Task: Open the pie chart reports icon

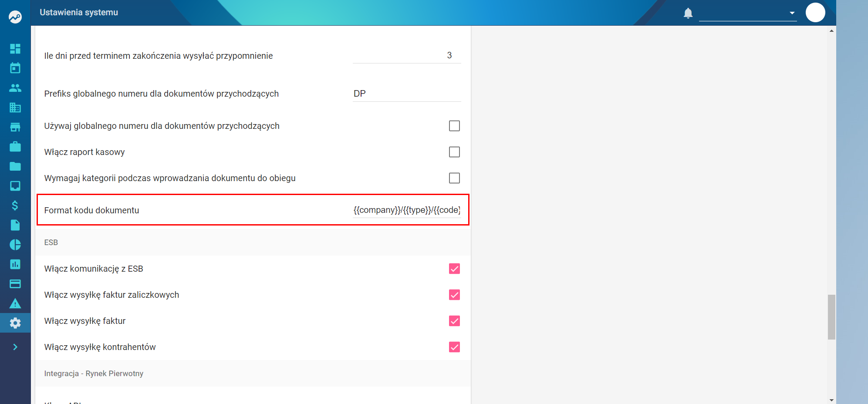Action: pyautogui.click(x=15, y=244)
